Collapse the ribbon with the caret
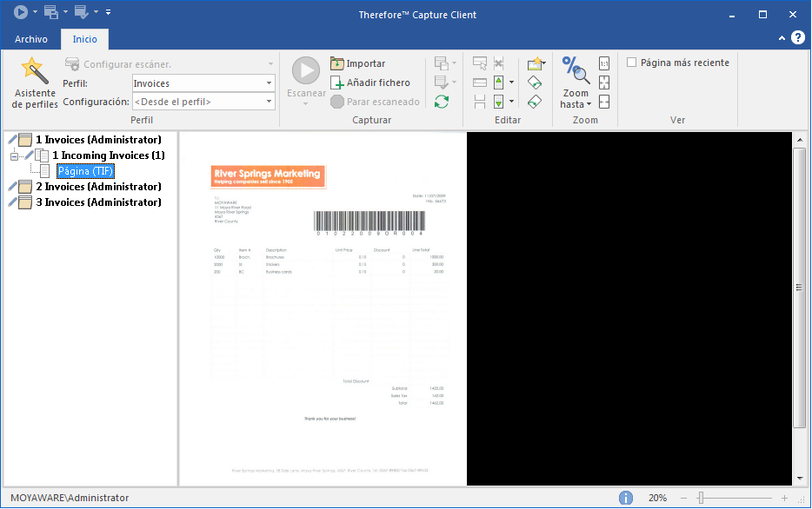The width and height of the screenshot is (812, 509). [782, 38]
